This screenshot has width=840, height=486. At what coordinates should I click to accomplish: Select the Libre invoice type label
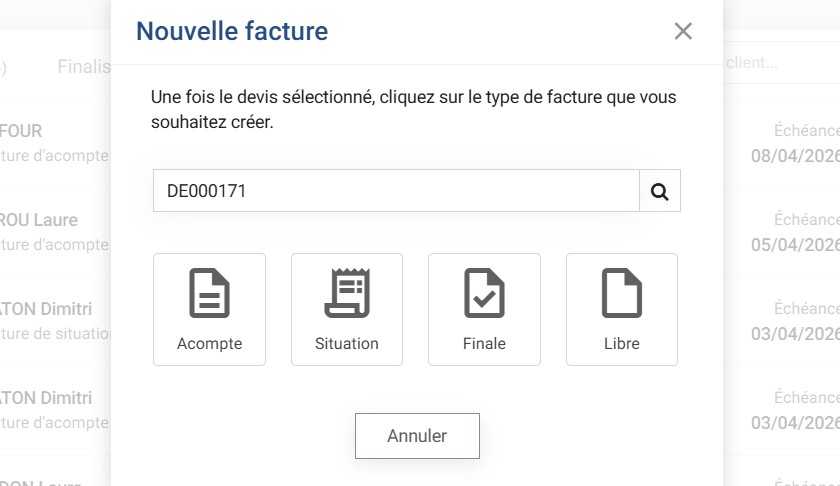coord(621,343)
